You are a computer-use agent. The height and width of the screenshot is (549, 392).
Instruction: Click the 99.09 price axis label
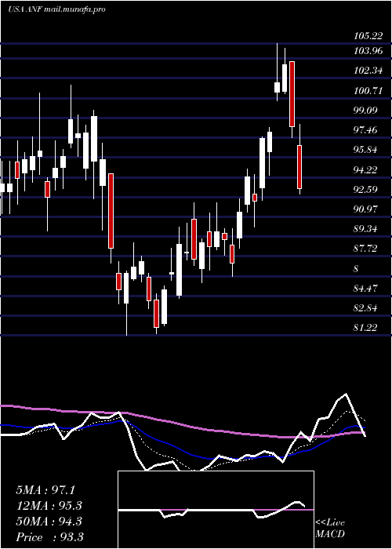365,111
